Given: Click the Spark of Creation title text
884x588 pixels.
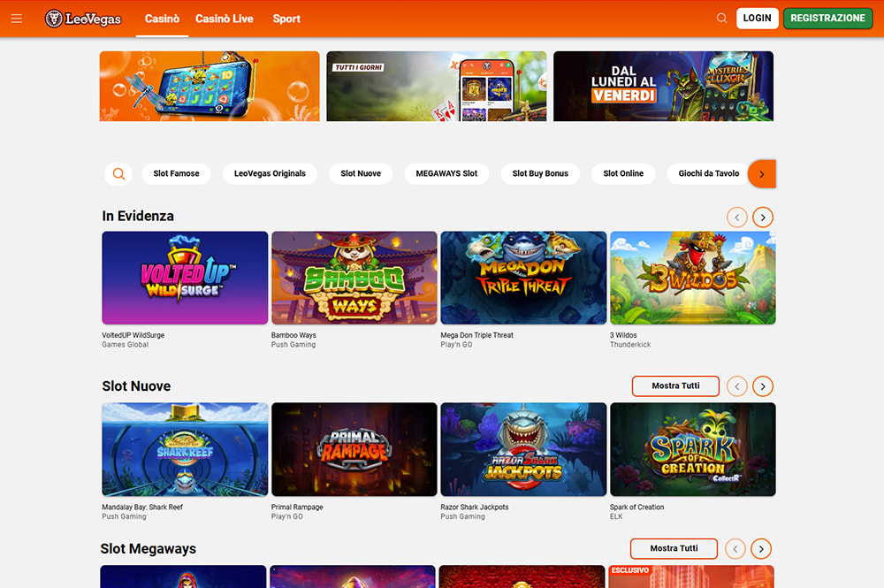Looking at the screenshot, I should coord(637,507).
